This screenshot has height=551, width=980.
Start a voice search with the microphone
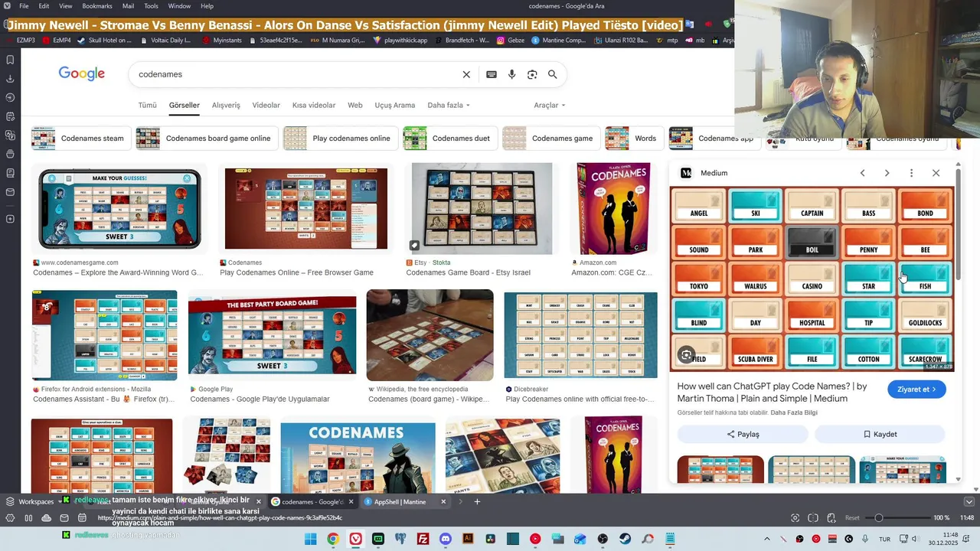(512, 74)
